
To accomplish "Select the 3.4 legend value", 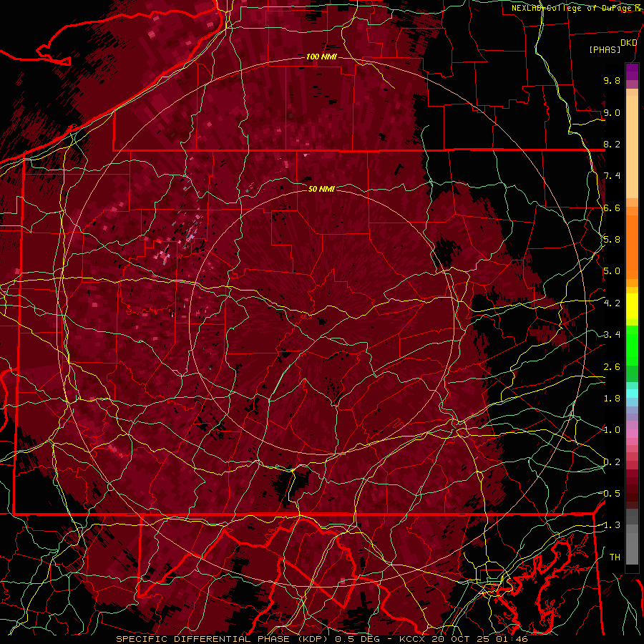I will pos(612,335).
